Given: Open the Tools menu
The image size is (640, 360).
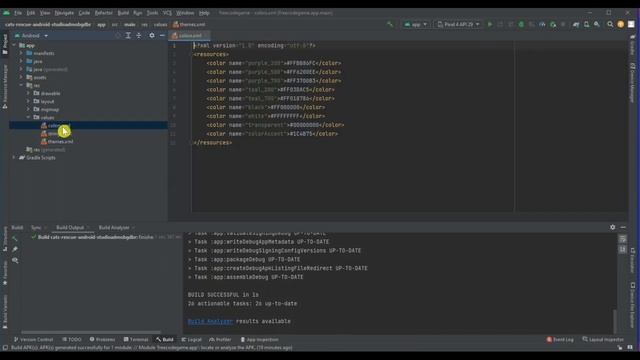Looking at the screenshot, I should tap(152, 13).
